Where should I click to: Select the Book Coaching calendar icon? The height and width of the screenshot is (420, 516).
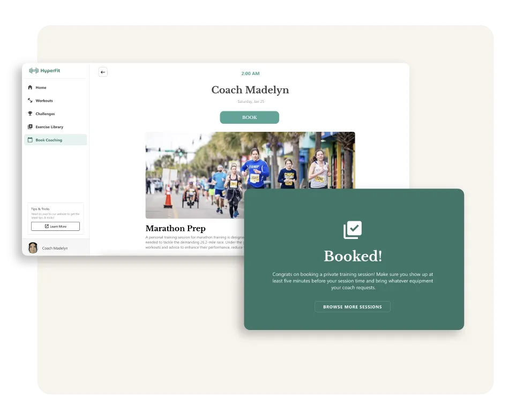point(30,139)
